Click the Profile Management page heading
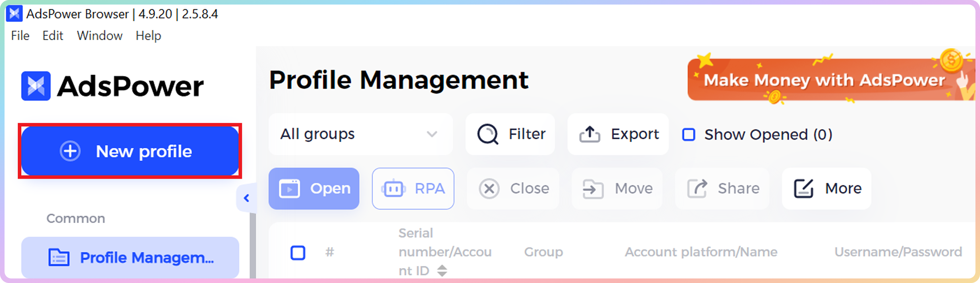The image size is (980, 283). [399, 80]
